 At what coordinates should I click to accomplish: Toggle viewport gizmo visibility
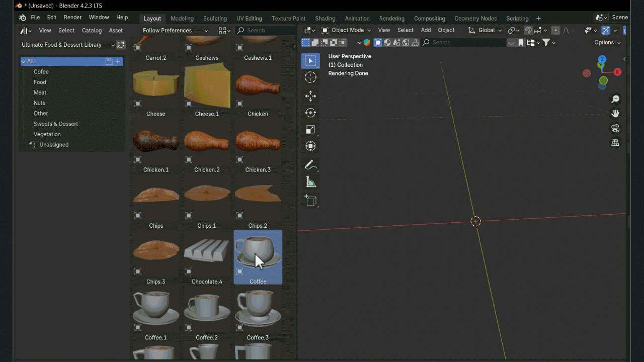coord(606,30)
